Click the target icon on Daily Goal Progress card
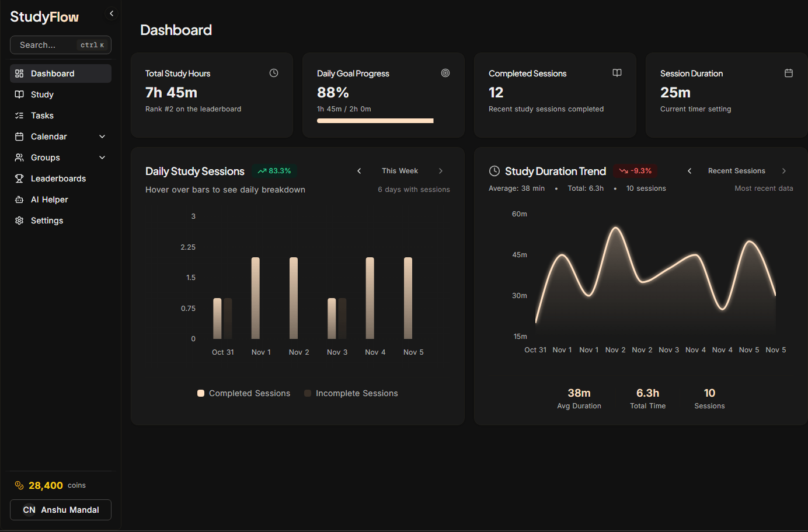Image resolution: width=808 pixels, height=532 pixels. (x=445, y=73)
